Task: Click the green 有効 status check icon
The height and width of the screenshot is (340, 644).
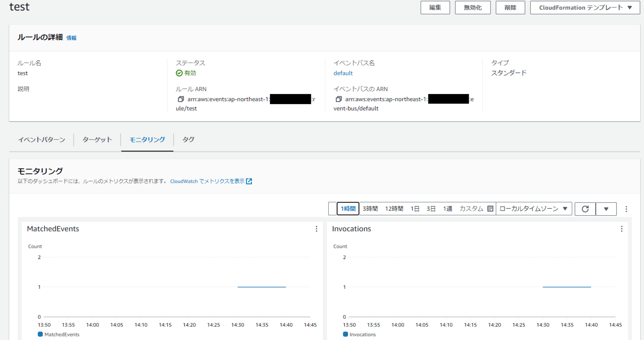Action: tap(179, 73)
